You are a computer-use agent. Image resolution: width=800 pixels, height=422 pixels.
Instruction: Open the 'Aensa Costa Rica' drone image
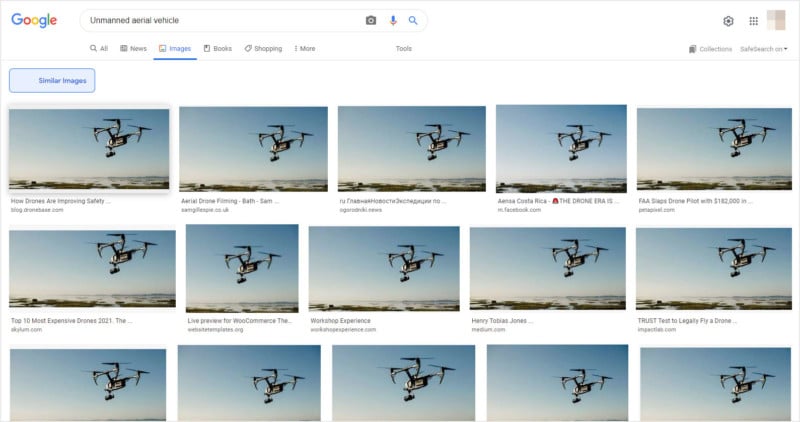point(561,148)
